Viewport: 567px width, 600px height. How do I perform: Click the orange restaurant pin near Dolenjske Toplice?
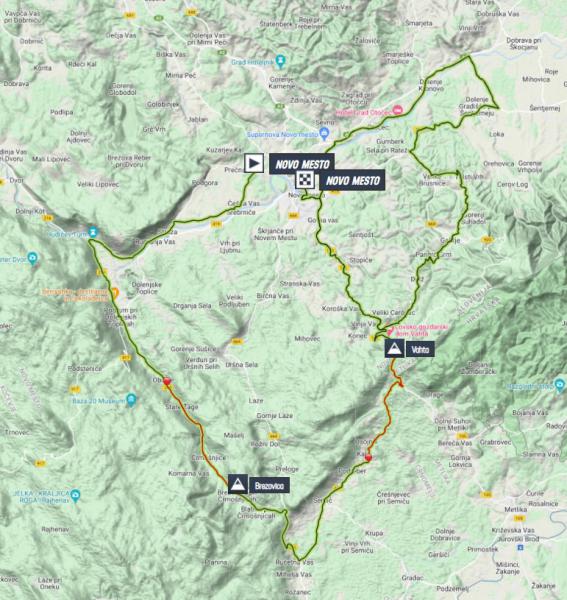(x=114, y=293)
